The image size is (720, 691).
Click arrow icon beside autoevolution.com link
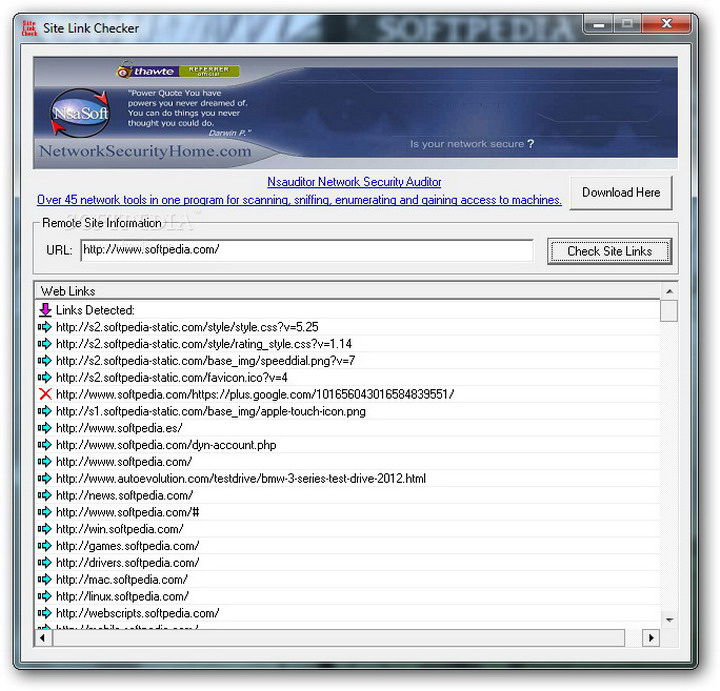click(44, 478)
